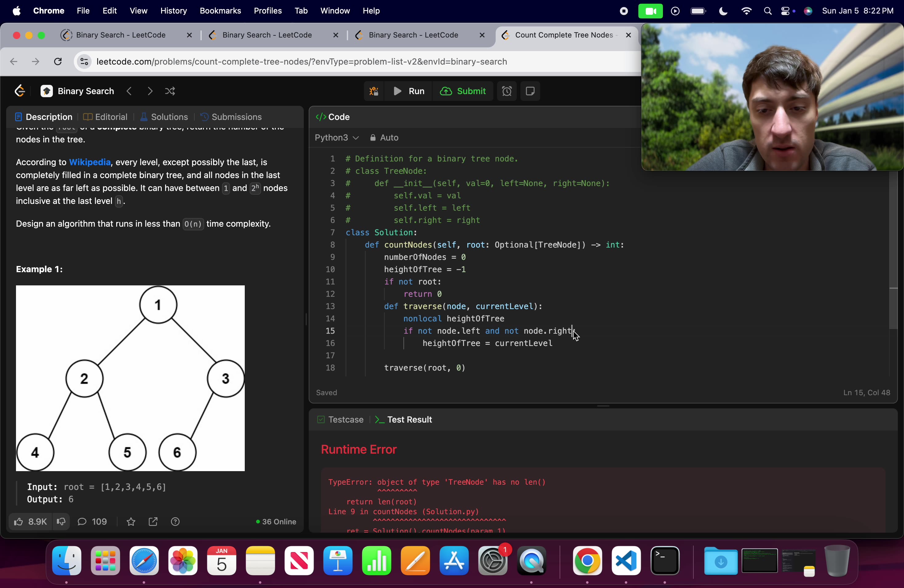Open the Submissions tab
Screen dimensions: 904x588
tap(231, 117)
